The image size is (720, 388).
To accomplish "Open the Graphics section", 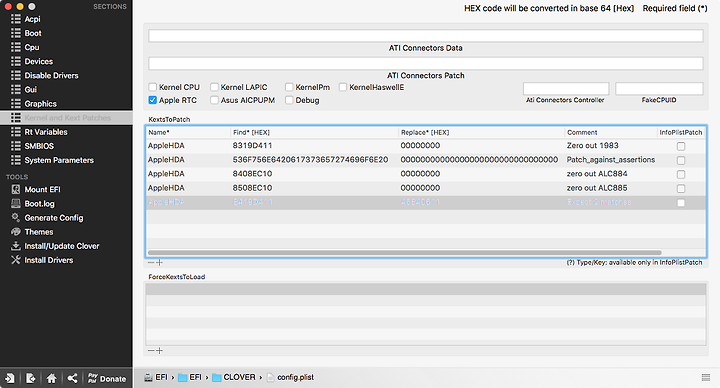I will pos(40,104).
